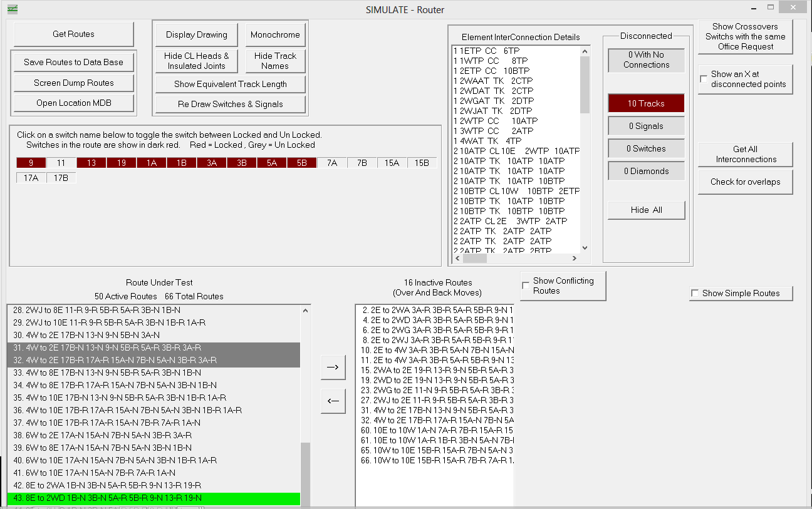The width and height of the screenshot is (812, 509).
Task: Run Check for overlaps
Action: coord(745,181)
